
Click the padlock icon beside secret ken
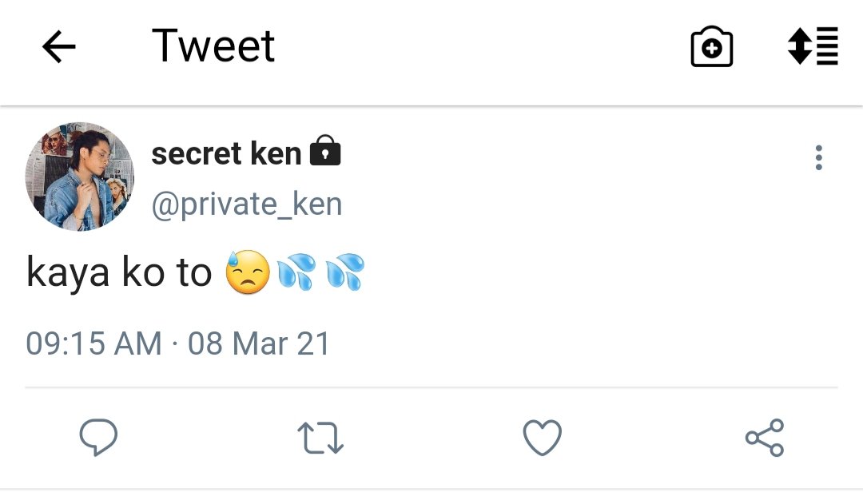325,150
